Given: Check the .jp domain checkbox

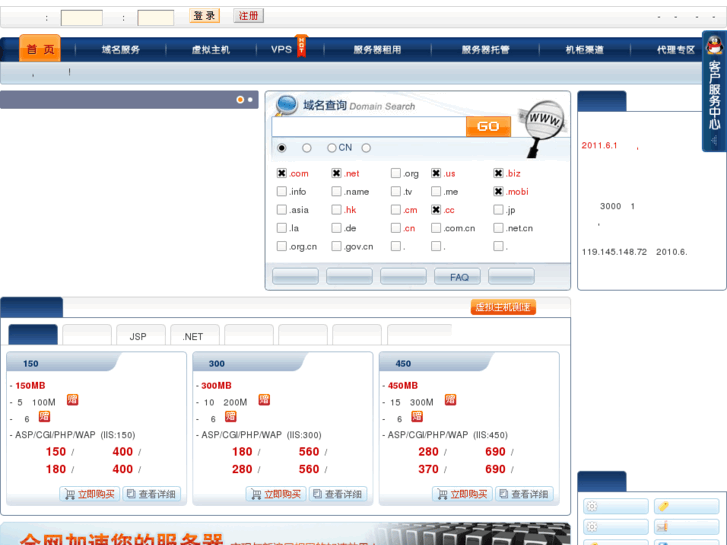Looking at the screenshot, I should (498, 210).
